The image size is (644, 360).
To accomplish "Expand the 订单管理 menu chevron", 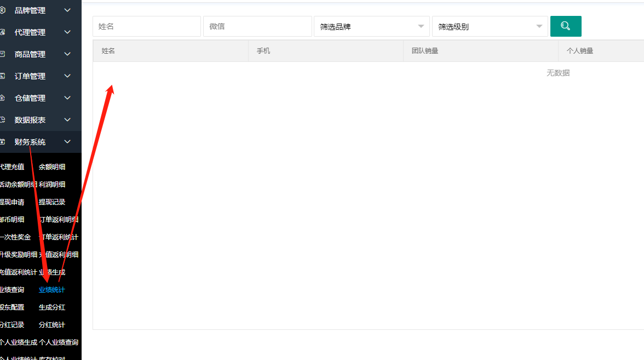I will (x=67, y=76).
